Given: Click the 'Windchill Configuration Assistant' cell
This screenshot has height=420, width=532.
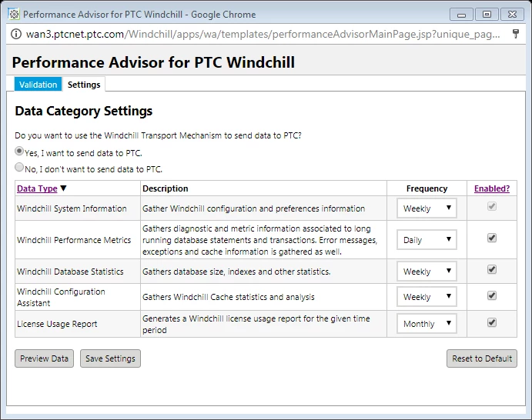Looking at the screenshot, I should pos(78,297).
